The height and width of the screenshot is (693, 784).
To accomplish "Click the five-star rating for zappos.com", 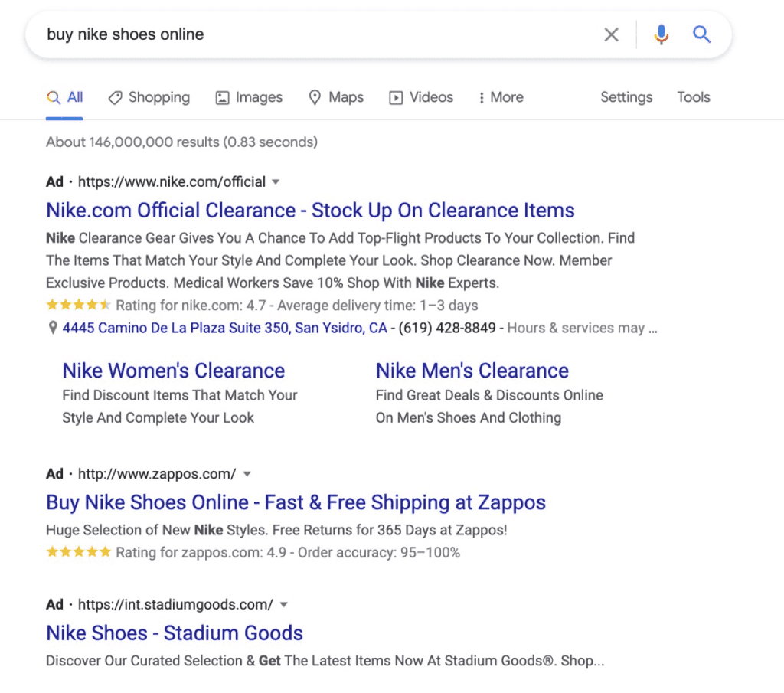I will 78,552.
